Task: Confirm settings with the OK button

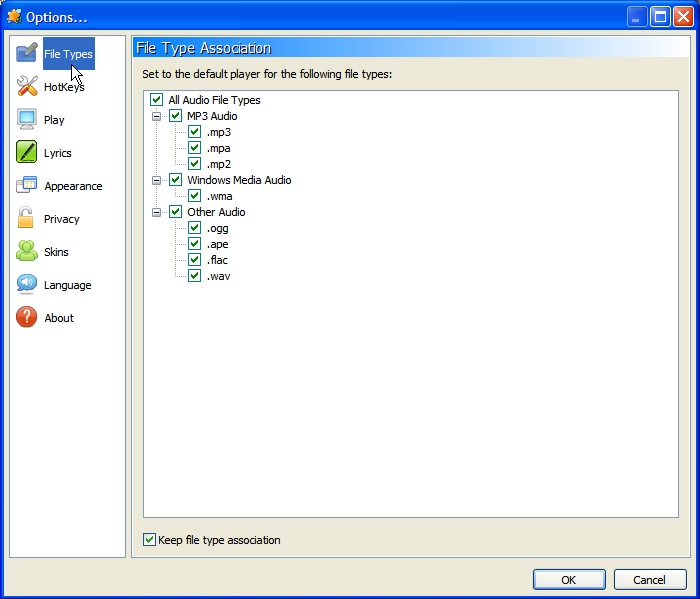Action: pyautogui.click(x=569, y=579)
